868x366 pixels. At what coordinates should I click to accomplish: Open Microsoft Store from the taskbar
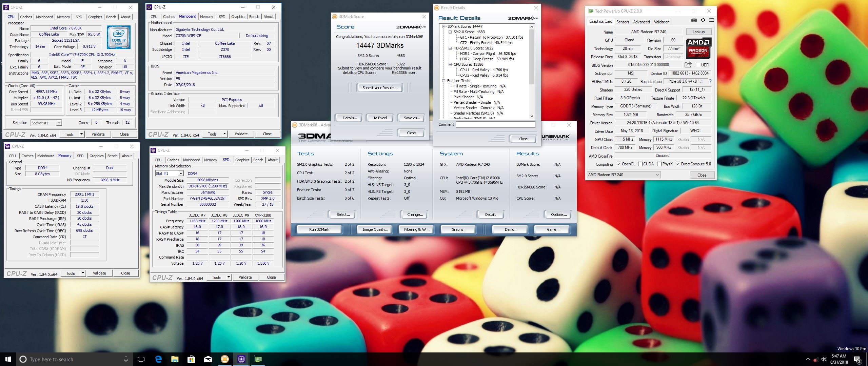click(191, 359)
